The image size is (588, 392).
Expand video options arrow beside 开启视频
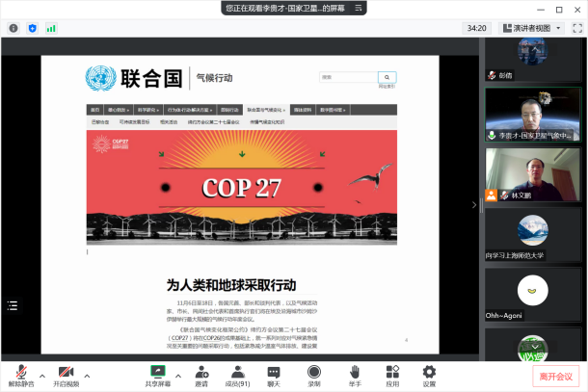(87, 376)
